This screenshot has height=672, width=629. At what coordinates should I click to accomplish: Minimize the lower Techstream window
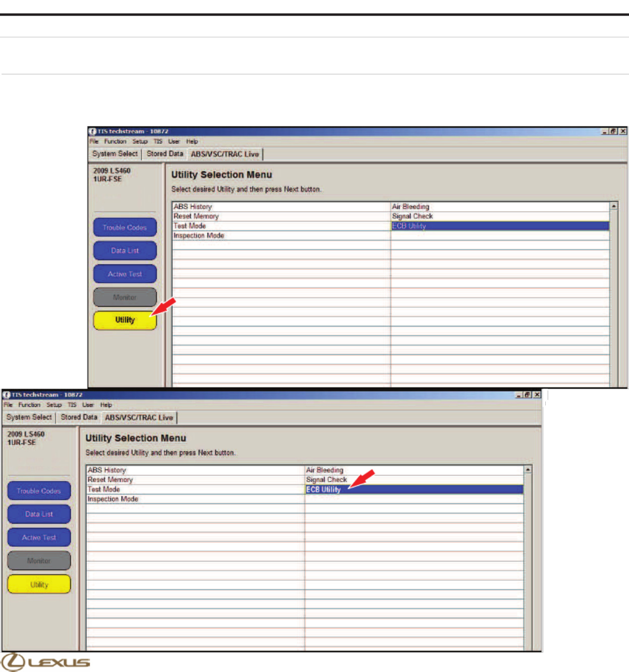(x=519, y=395)
